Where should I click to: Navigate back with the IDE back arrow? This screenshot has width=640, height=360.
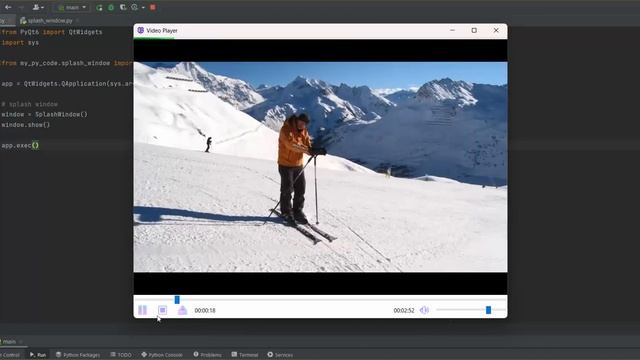[x=8, y=7]
